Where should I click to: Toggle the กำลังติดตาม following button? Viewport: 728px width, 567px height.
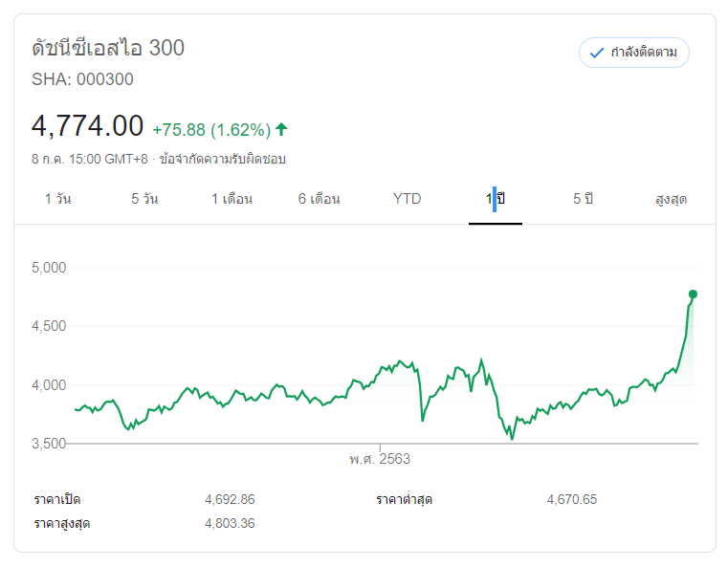coord(633,53)
